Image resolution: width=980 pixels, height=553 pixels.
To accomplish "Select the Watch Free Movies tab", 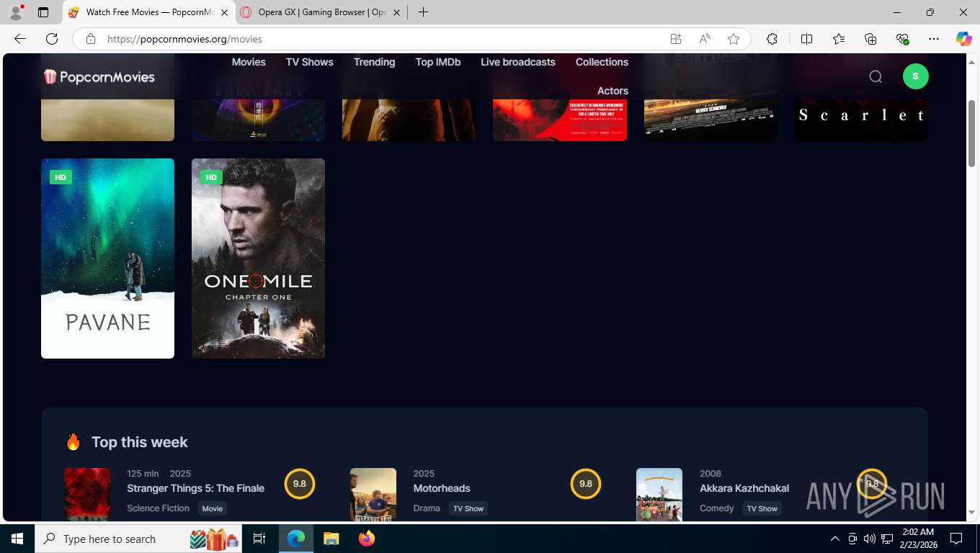I will 149,12.
